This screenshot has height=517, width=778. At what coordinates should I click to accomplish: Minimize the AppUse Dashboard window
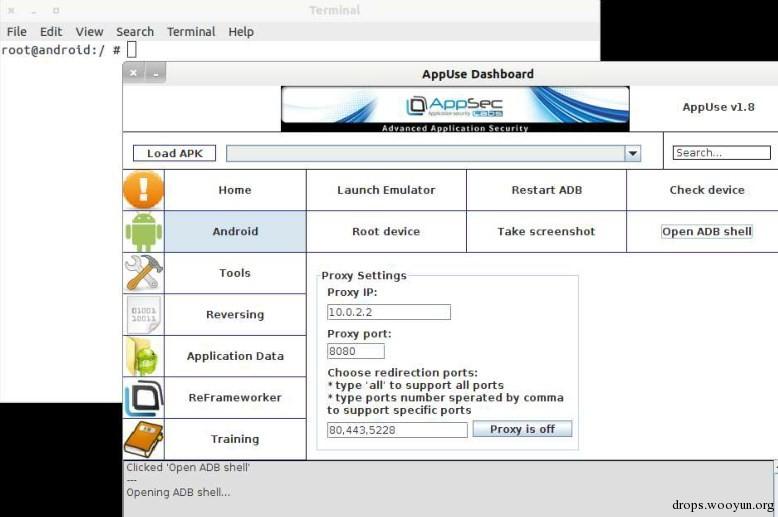(x=156, y=73)
